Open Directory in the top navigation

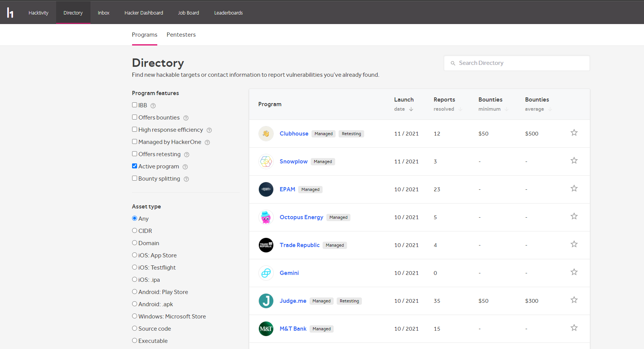pos(73,13)
